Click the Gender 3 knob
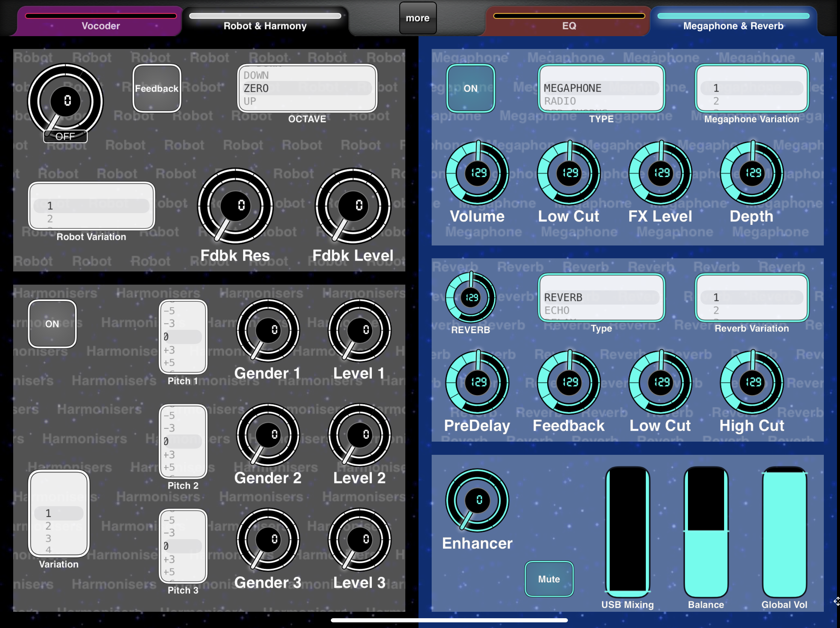The image size is (840, 628). (x=268, y=540)
